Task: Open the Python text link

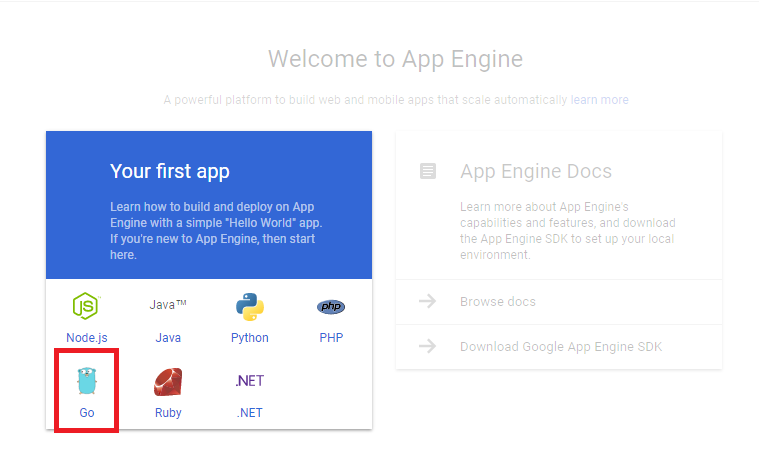Action: pos(250,338)
